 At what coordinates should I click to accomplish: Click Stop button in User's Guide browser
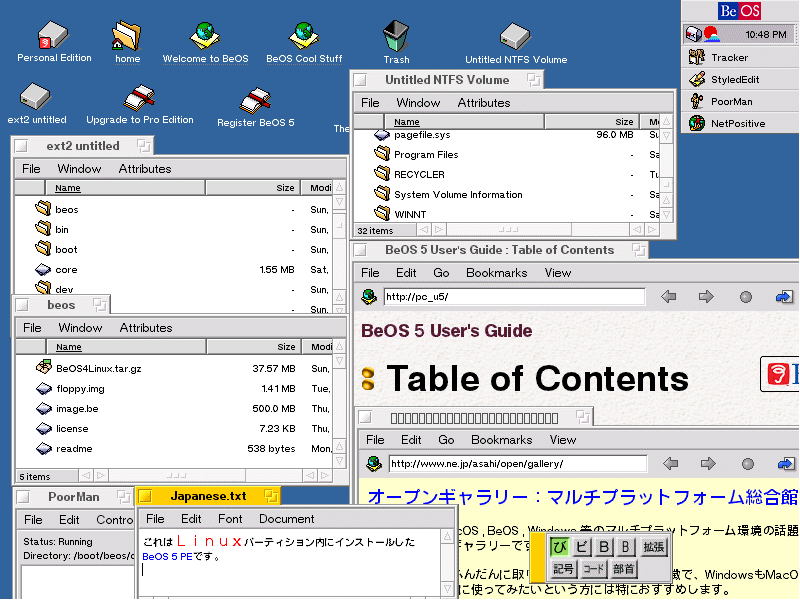[x=745, y=297]
